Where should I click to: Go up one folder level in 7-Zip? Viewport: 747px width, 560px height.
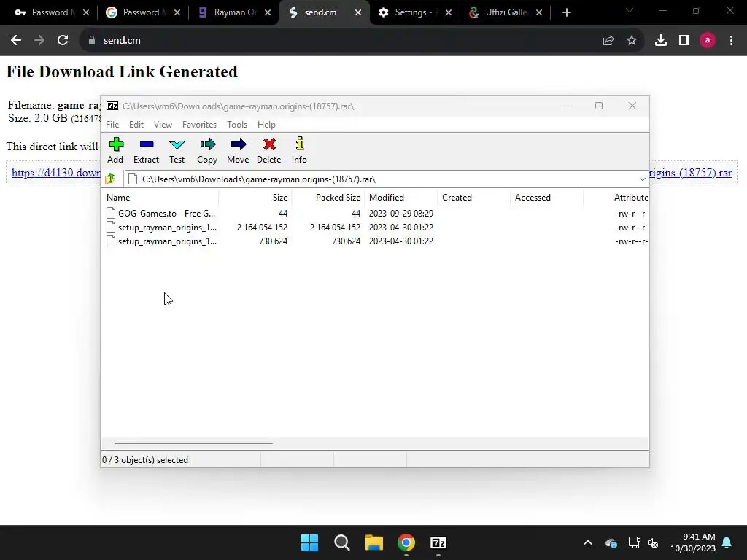[111, 179]
